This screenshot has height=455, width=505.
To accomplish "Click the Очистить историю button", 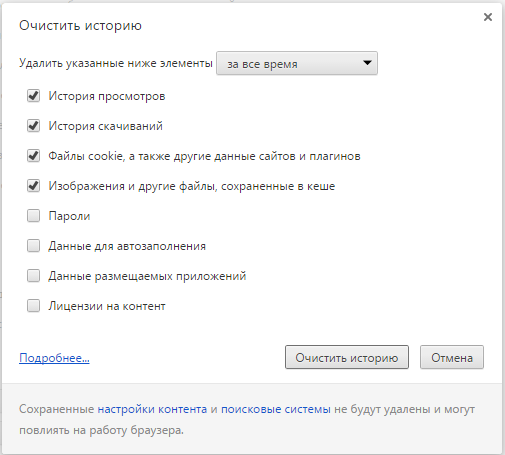I will 347,357.
